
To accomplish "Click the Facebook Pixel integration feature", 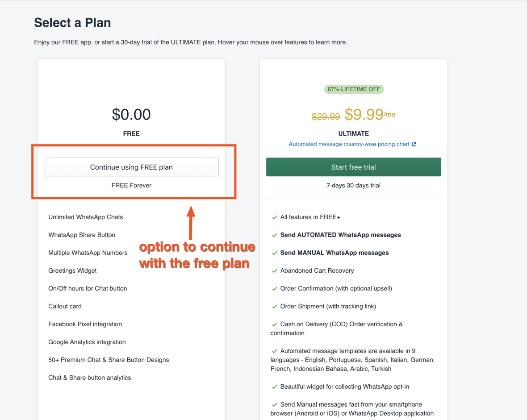I will click(x=85, y=324).
